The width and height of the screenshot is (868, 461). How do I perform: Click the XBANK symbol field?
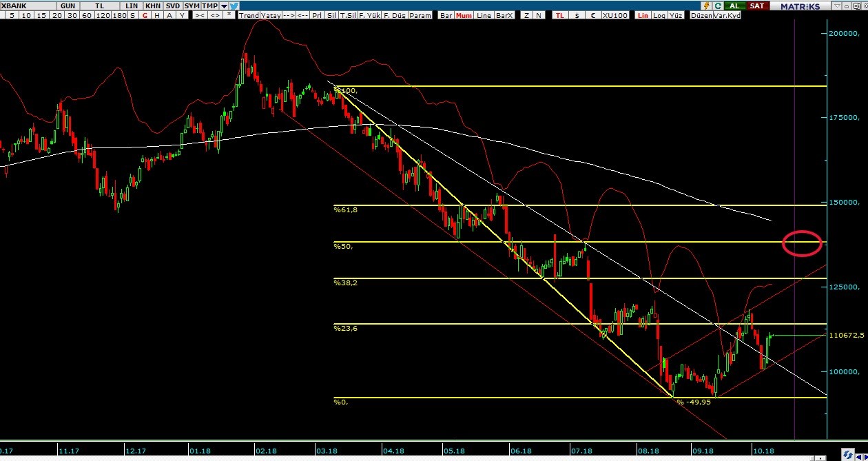(28, 6)
